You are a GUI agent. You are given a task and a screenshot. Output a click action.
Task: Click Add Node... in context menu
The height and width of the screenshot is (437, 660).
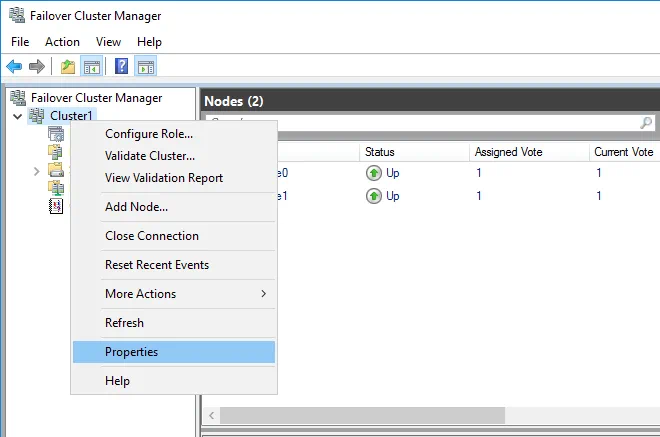tap(136, 207)
